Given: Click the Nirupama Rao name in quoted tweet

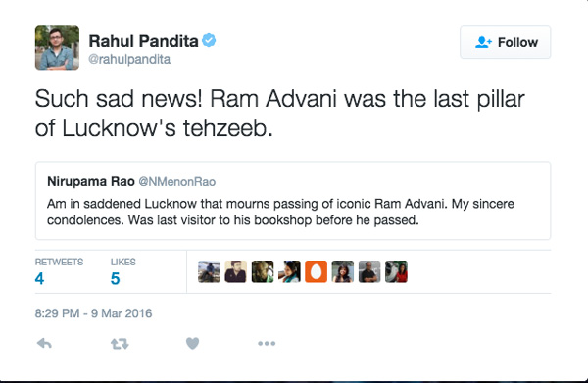Looking at the screenshot, I should click(x=91, y=182).
